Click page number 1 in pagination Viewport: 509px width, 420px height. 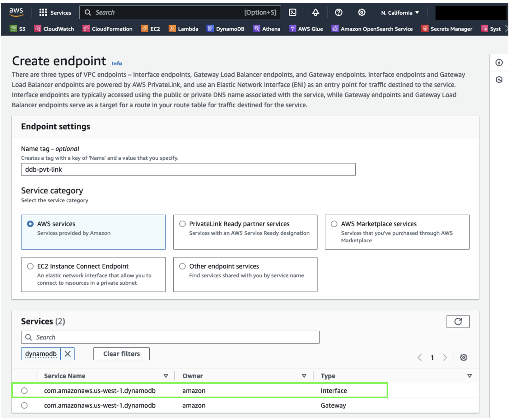[432, 357]
